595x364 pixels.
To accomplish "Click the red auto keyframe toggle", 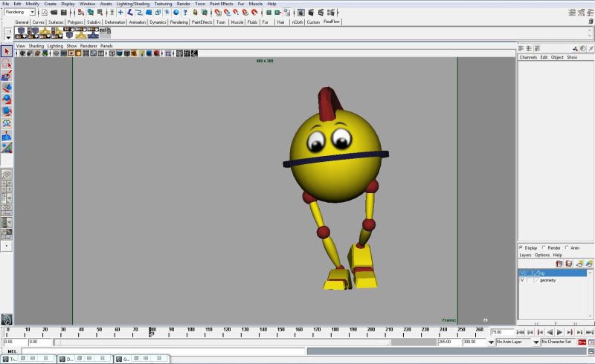I will 582,342.
